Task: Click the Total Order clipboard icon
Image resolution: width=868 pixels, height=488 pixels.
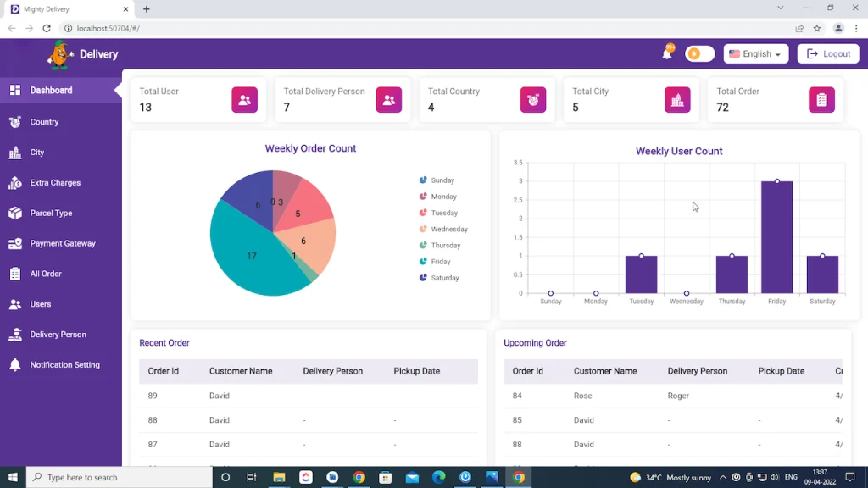Action: (x=821, y=100)
